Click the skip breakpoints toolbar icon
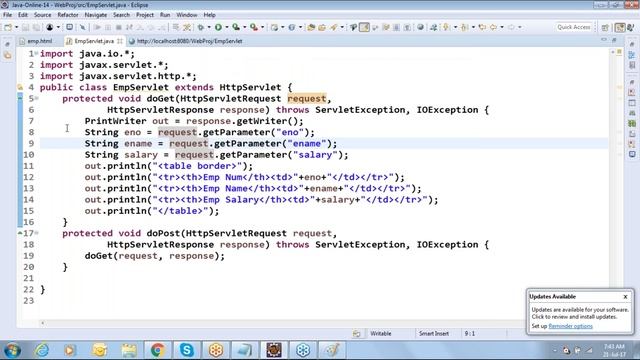This screenshot has width=640, height=360. click(82, 27)
